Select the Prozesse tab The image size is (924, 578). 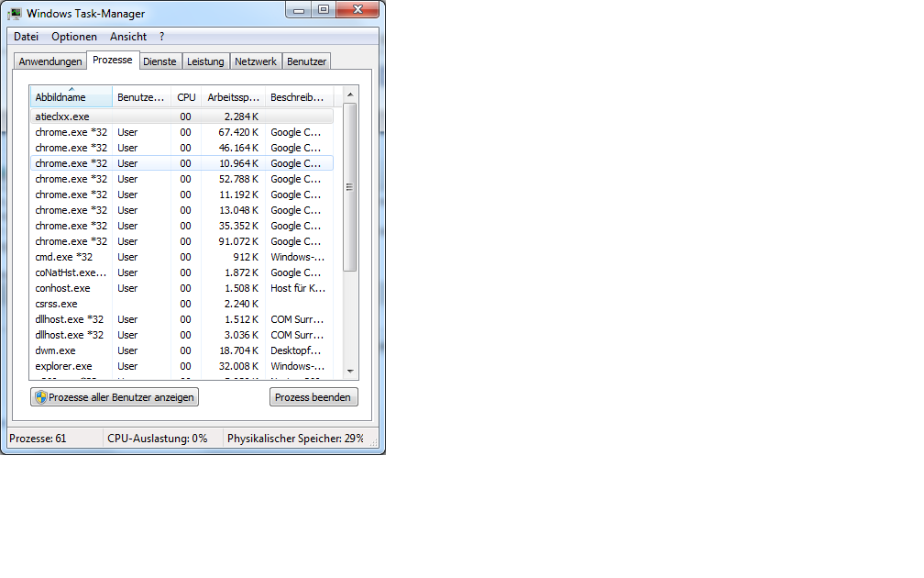(x=113, y=61)
